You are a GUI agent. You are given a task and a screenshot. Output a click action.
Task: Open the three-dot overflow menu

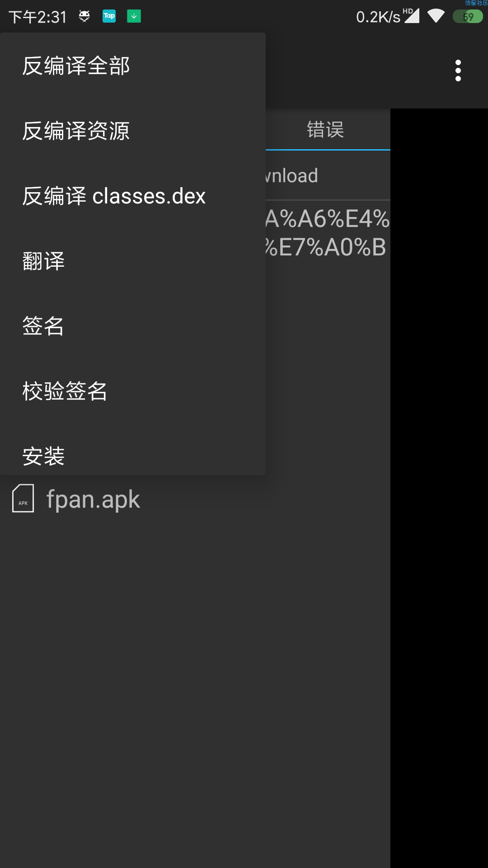[458, 71]
